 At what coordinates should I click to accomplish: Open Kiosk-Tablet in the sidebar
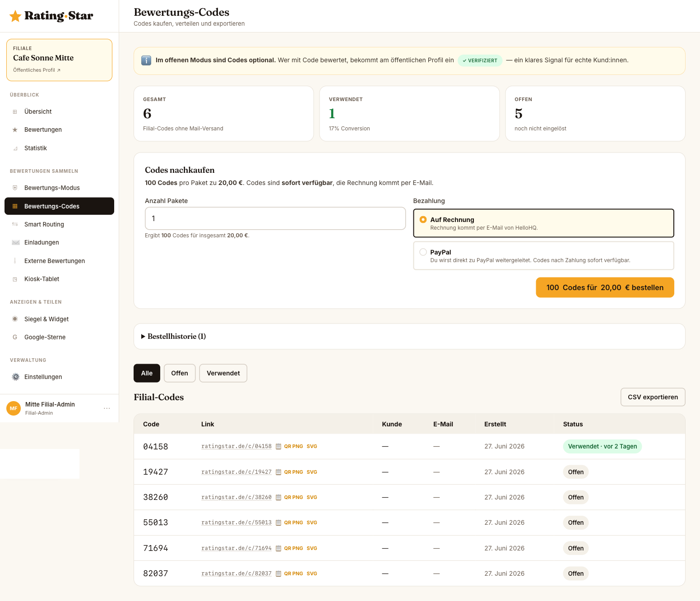59,279
